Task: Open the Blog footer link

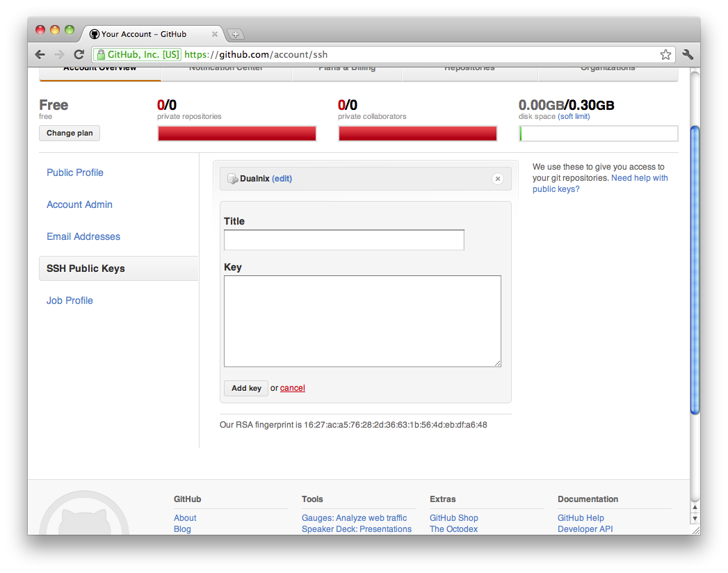Action: point(182,529)
